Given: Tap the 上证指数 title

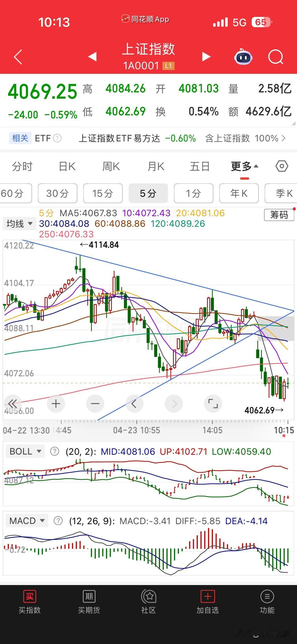Looking at the screenshot, I should (x=149, y=49).
